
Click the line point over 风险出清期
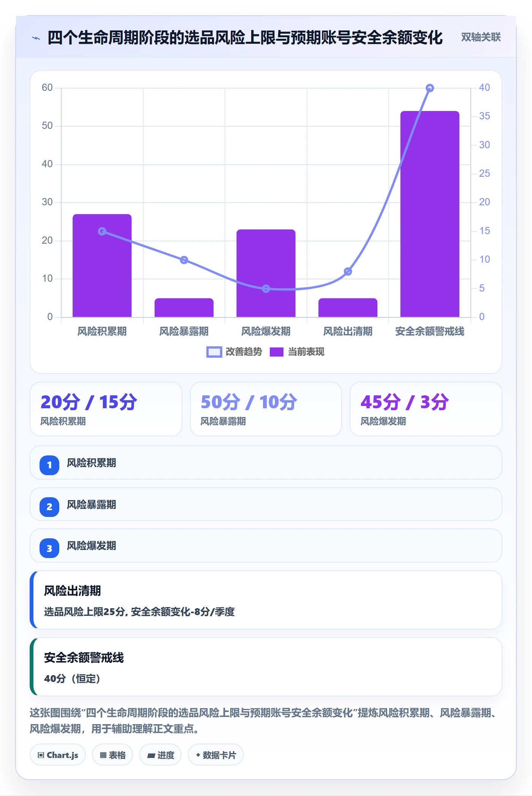348,271
